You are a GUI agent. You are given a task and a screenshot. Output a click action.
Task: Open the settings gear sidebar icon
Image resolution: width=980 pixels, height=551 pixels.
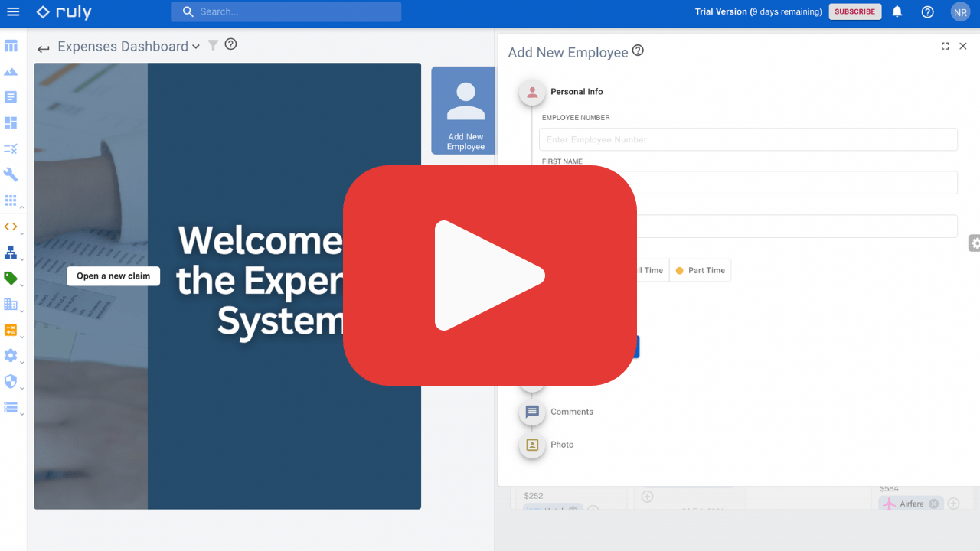click(x=11, y=355)
